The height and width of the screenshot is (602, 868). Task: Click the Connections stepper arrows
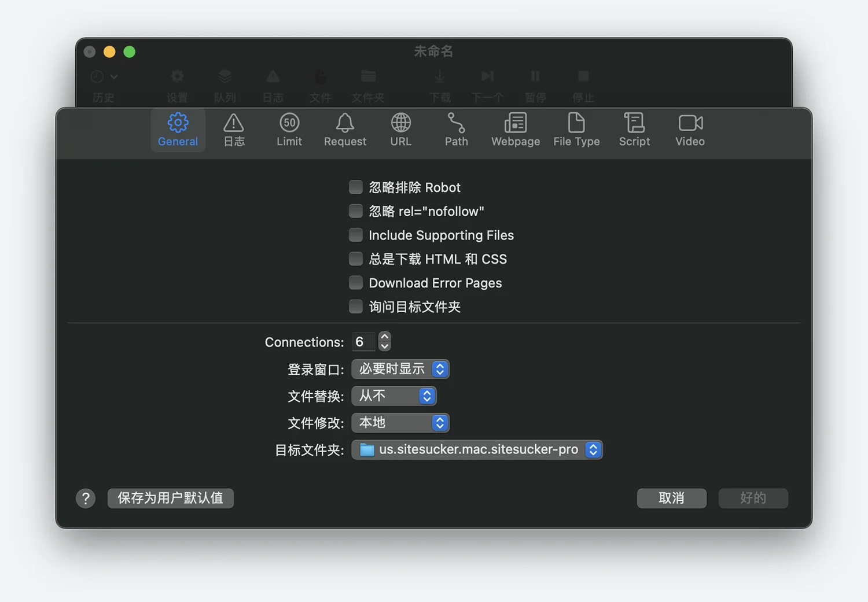point(384,342)
